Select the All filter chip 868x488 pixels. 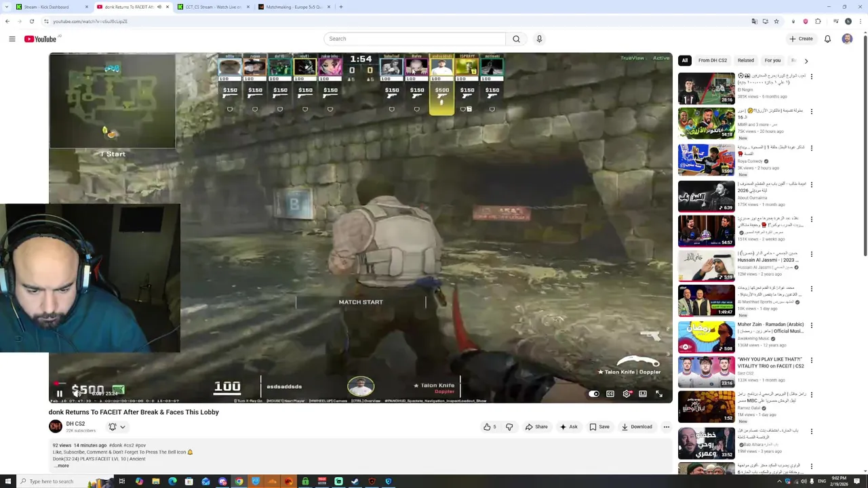[685, 60]
